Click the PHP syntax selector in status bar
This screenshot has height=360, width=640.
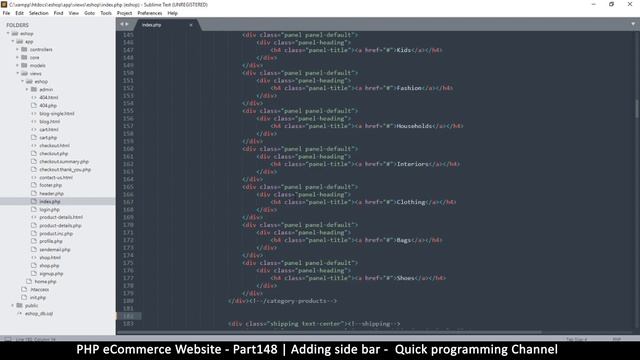tap(616, 339)
